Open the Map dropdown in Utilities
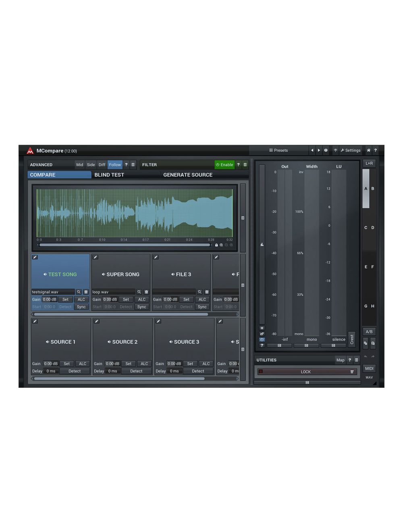 pyautogui.click(x=341, y=360)
